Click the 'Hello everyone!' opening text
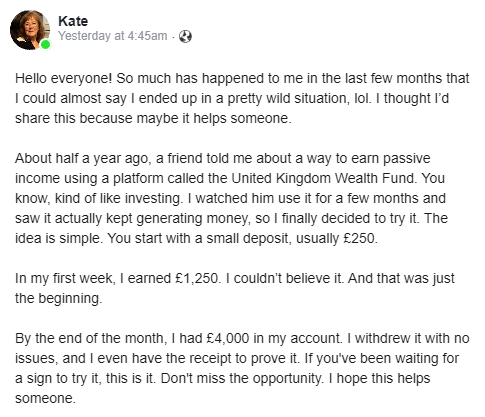This screenshot has height=417, width=485. pos(64,79)
